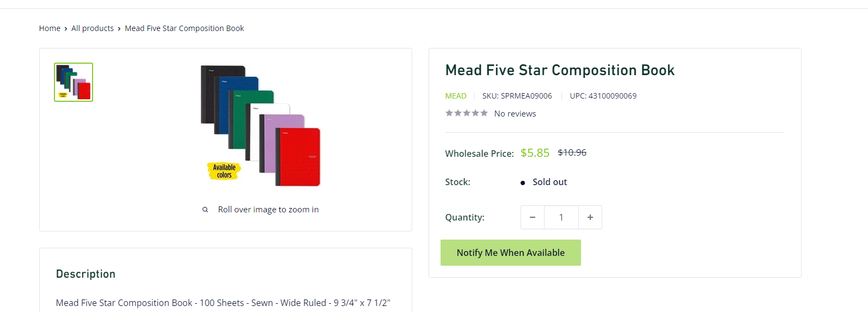Click the Available colors yellow badge

pos(224,171)
